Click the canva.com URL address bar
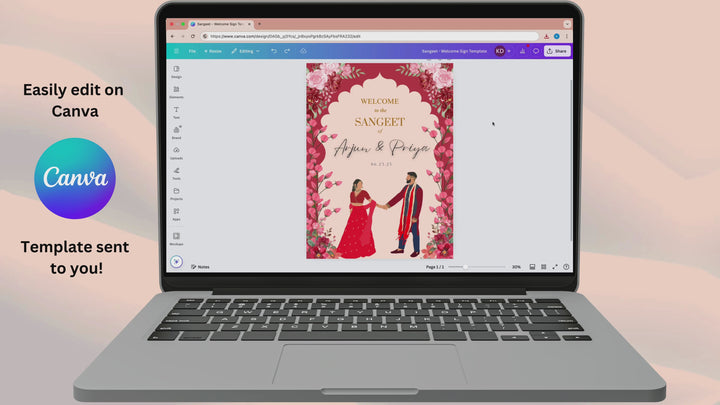Screen dimensions: 720x405 (370, 36)
